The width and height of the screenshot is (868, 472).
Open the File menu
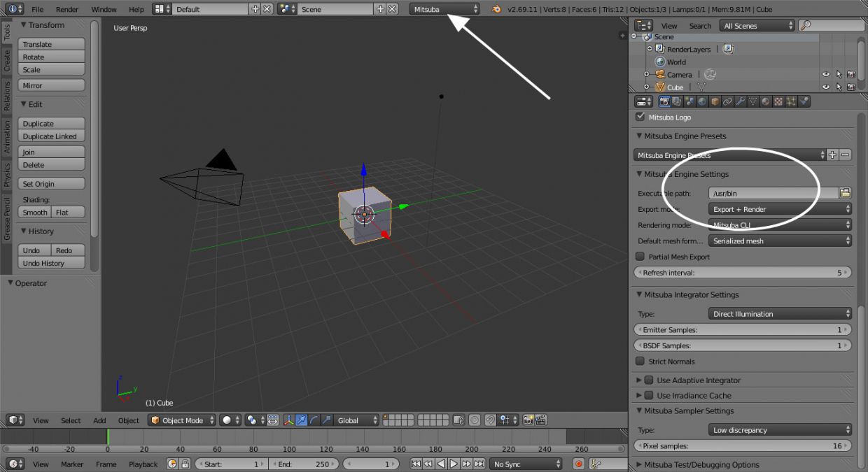click(37, 9)
